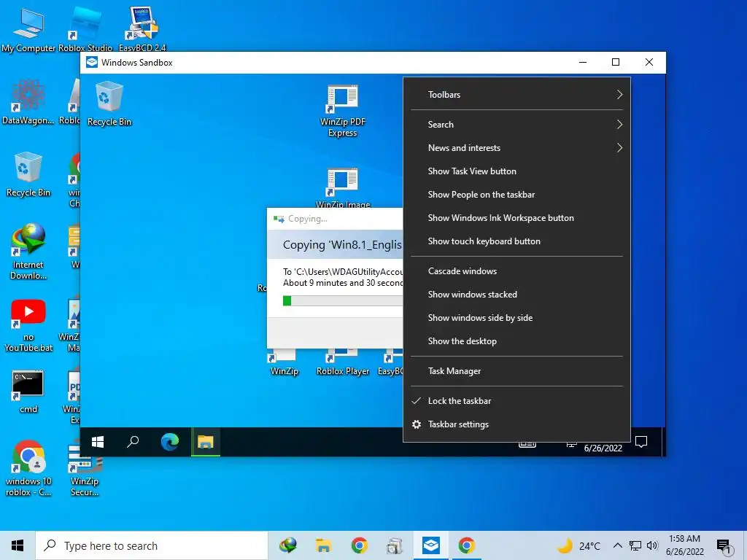Open Internet Download Manager in host taskbar
This screenshot has height=560, width=747.
click(287, 545)
